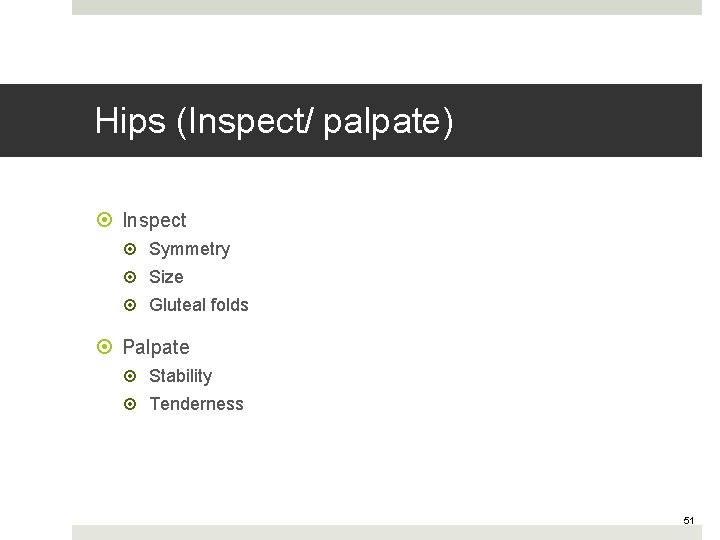Click the "Tenderness" sub-bullet text
Viewport: 720px width, 540px height.
pos(196,404)
